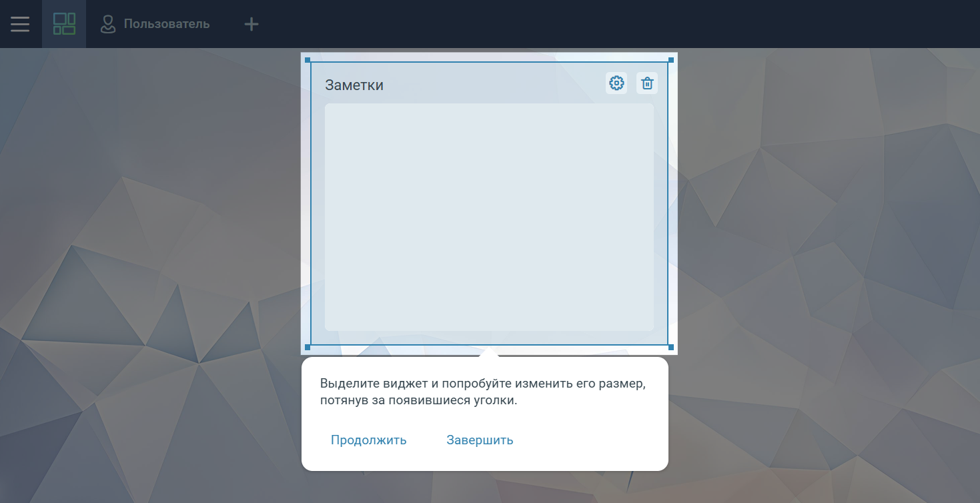This screenshot has height=503, width=980.
Task: Click empty area of top navigation bar
Action: click(600, 24)
